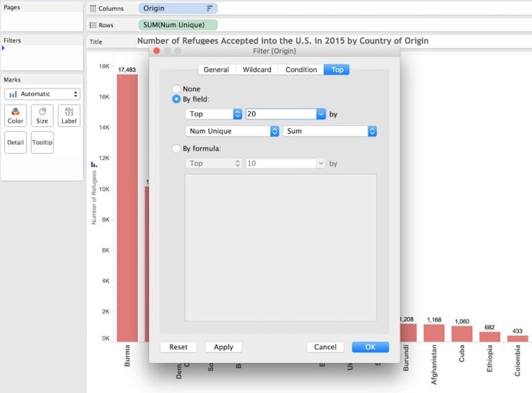This screenshot has height=393, width=532.
Task: Click the Columns shelf grid icon
Action: tap(93, 8)
